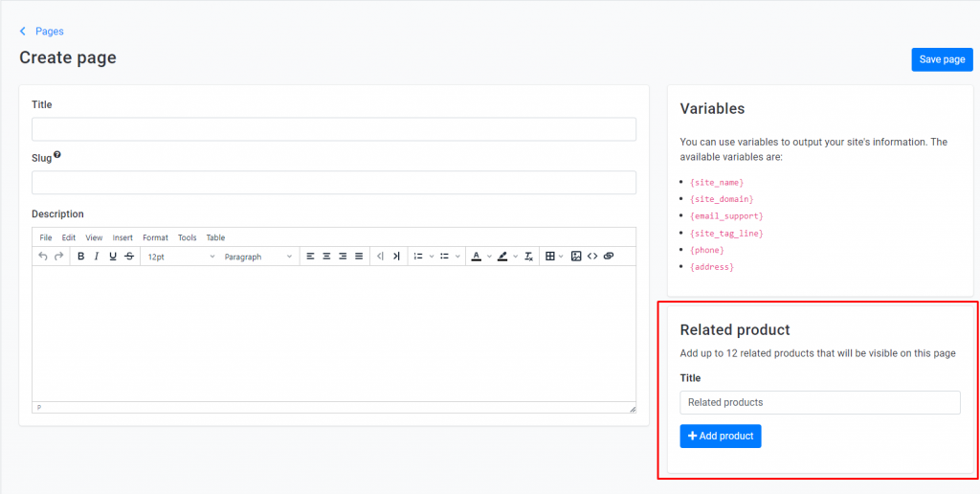Open the Format menu in the editor
The width and height of the screenshot is (980, 494).
[156, 237]
